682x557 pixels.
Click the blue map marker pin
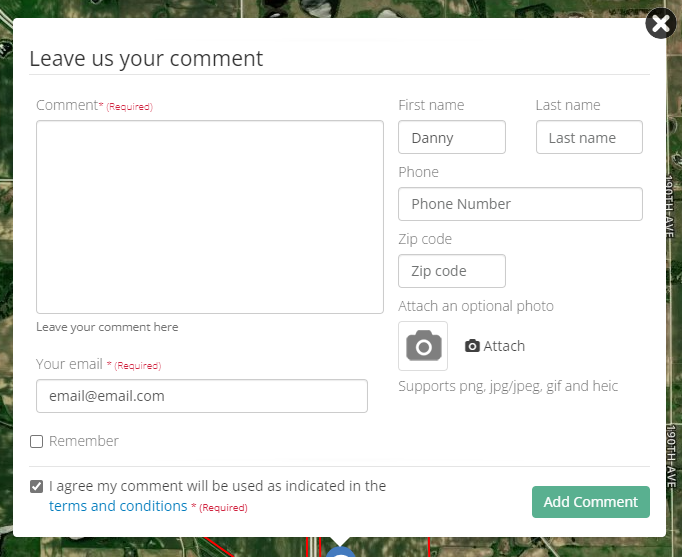(x=340, y=551)
